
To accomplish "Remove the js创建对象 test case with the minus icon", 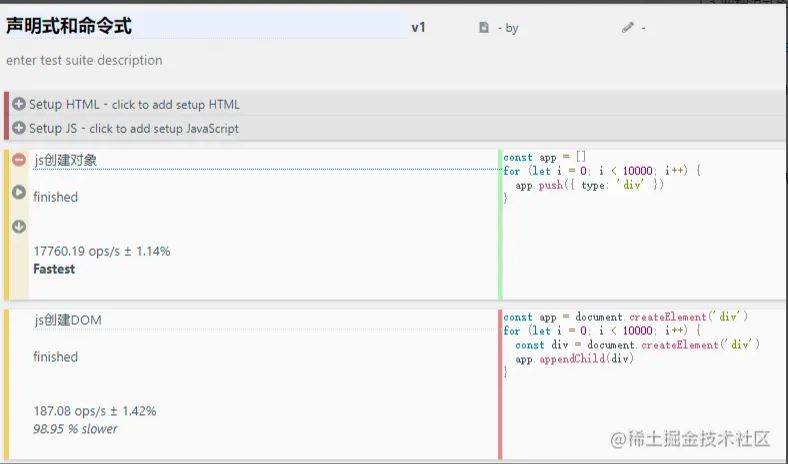I will (19, 160).
